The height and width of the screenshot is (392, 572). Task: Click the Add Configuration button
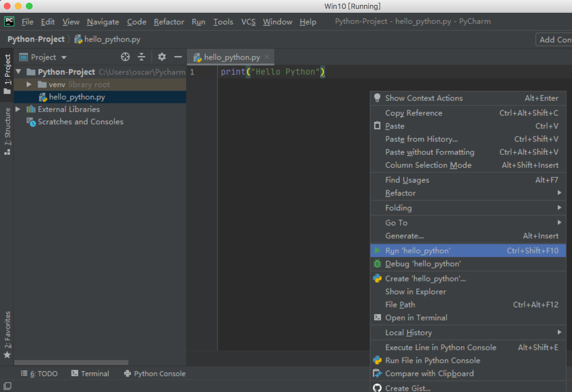tap(554, 40)
